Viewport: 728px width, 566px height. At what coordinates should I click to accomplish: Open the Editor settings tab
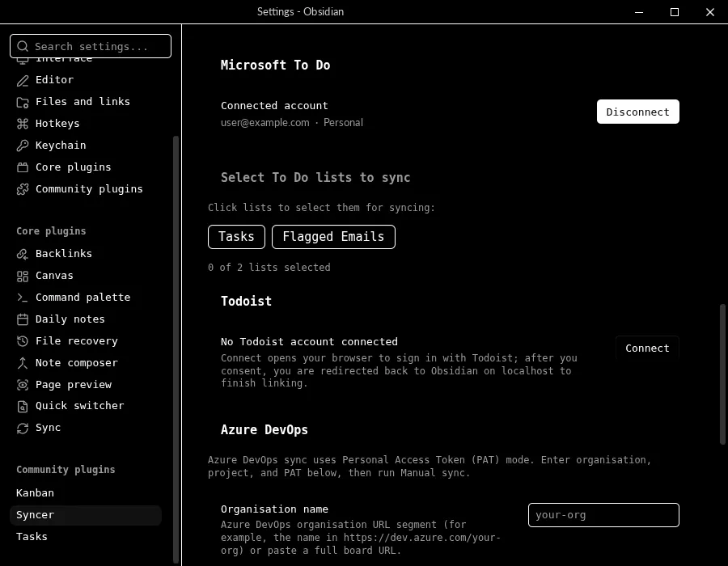86,80
